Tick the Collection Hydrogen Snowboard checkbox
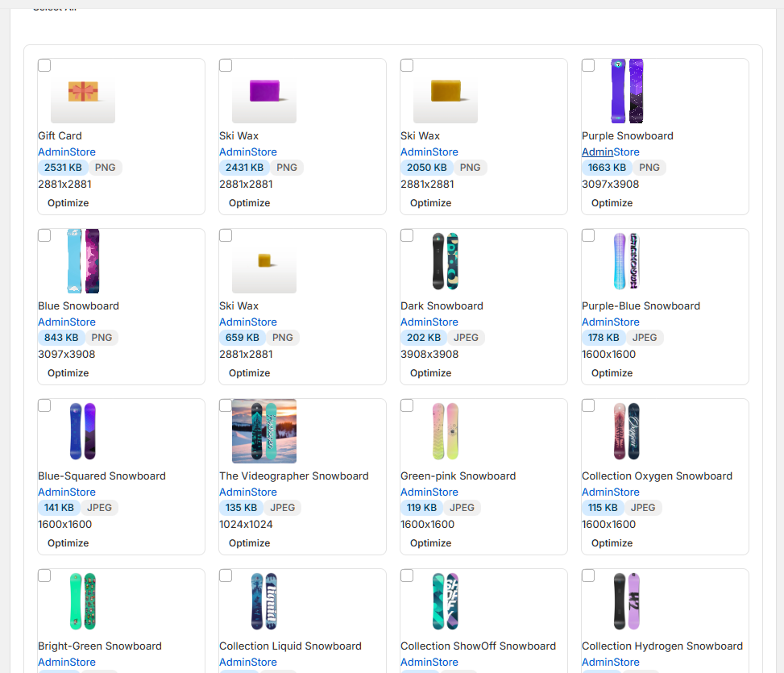Viewport: 784px width, 673px height. click(x=588, y=575)
